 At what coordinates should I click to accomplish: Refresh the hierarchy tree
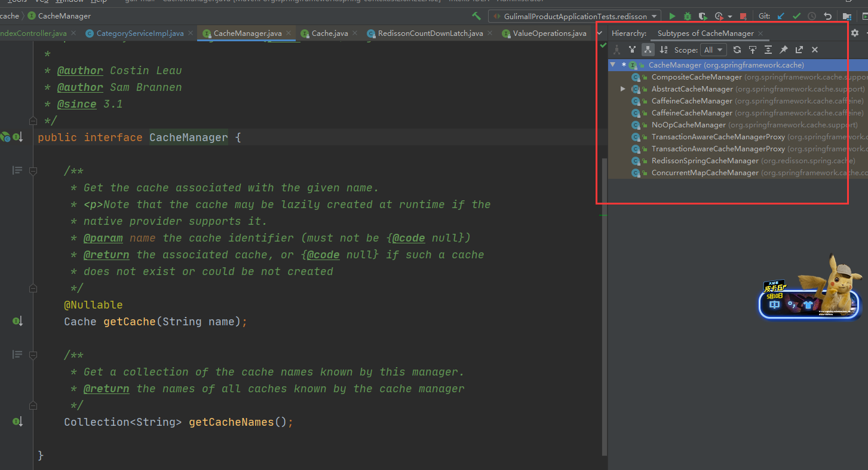click(737, 50)
